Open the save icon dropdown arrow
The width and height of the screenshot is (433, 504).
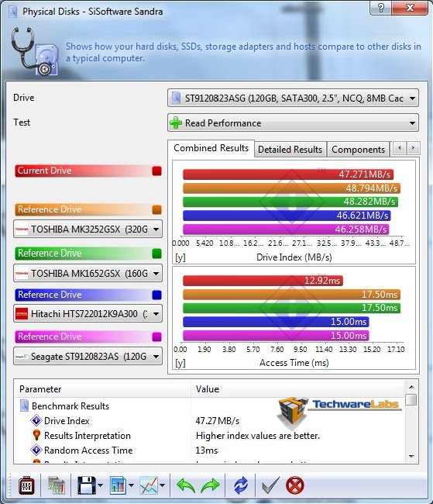[100, 485]
